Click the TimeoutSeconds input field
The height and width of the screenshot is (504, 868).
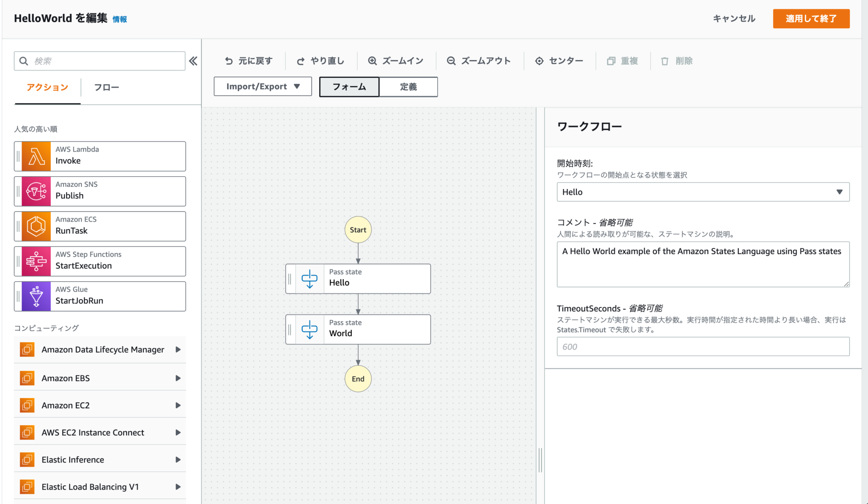pyautogui.click(x=703, y=346)
